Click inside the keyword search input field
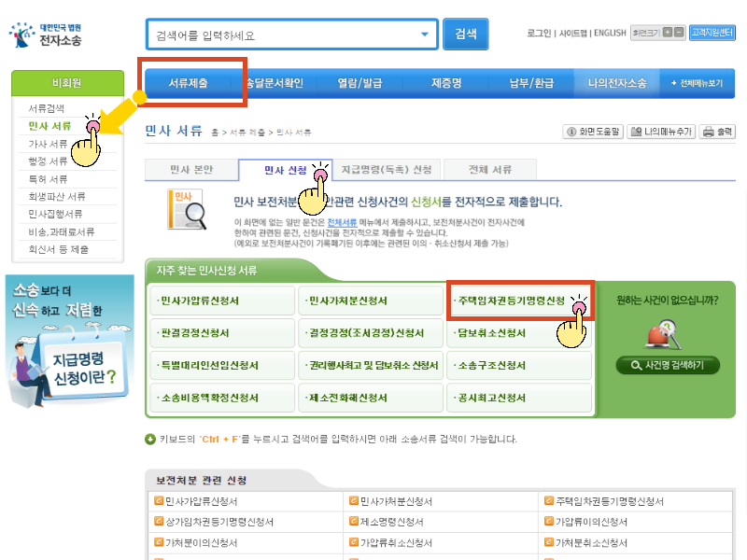 coord(280,33)
